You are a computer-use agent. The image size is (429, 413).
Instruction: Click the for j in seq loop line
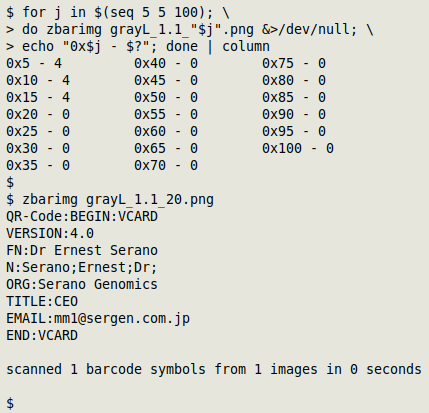[118, 13]
